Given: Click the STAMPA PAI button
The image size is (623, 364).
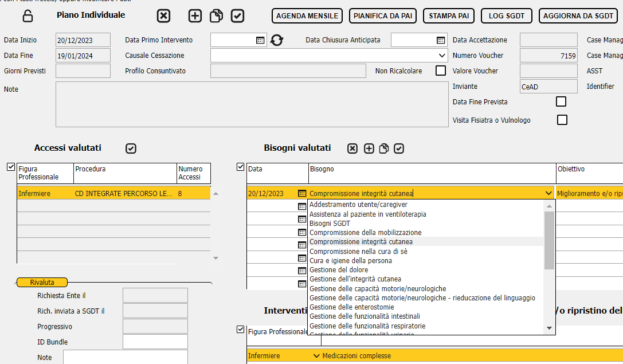Looking at the screenshot, I should [x=449, y=16].
